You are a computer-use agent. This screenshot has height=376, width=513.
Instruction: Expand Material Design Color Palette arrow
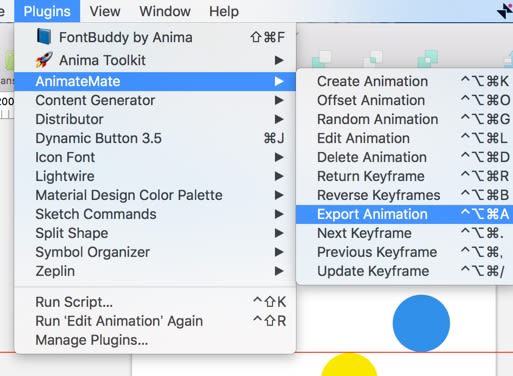pos(279,195)
